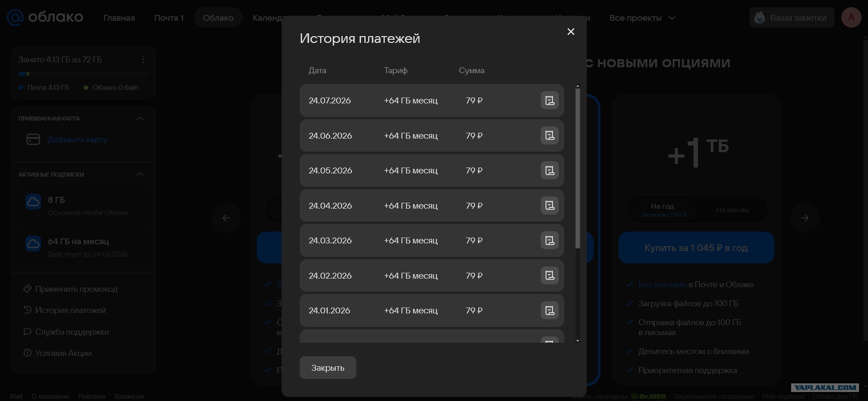
Task: Click the О компании footer link
Action: (x=50, y=396)
